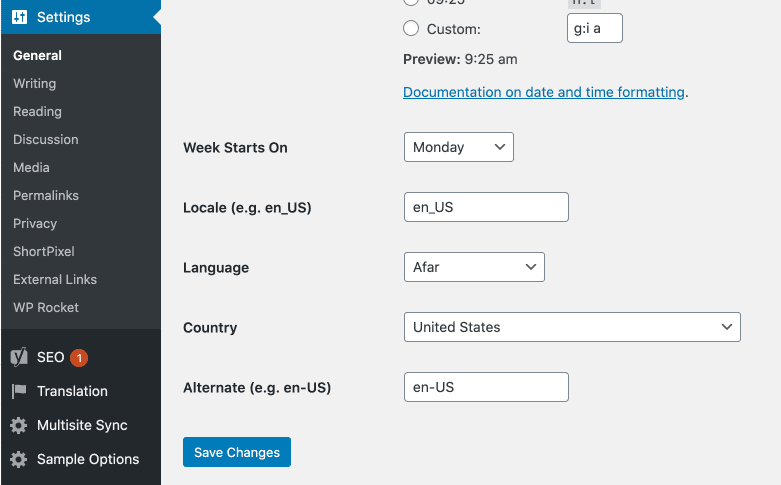
Task: Go to Reading settings
Action: pyautogui.click(x=37, y=112)
